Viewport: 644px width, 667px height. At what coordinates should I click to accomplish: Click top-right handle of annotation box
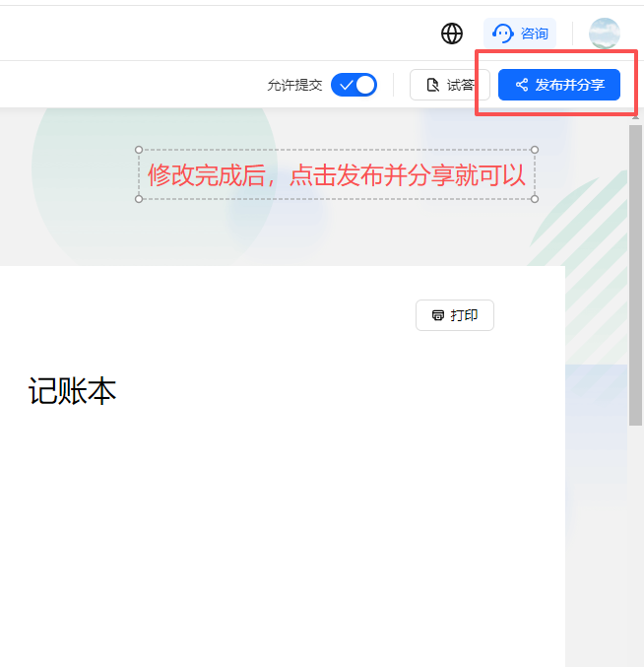tap(535, 150)
